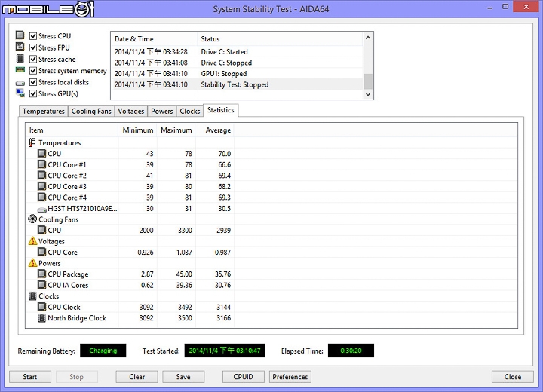Screen dimensions: 543x392
Task: Click the chip icon of CPU Package row
Action: (41, 274)
